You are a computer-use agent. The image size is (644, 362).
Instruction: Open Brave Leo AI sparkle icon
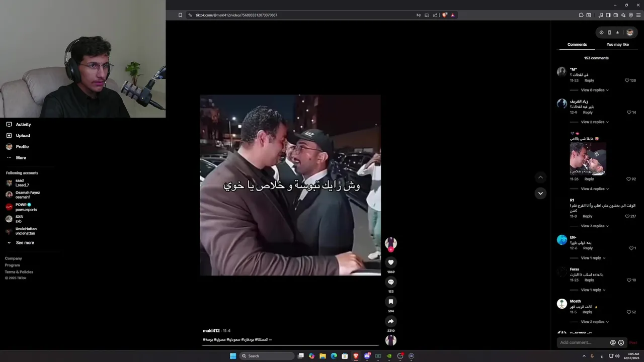click(623, 15)
